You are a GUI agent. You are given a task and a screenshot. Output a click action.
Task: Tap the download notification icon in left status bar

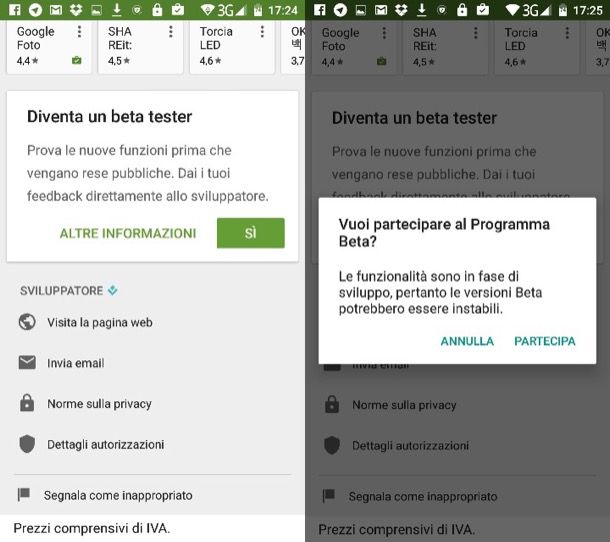117,10
